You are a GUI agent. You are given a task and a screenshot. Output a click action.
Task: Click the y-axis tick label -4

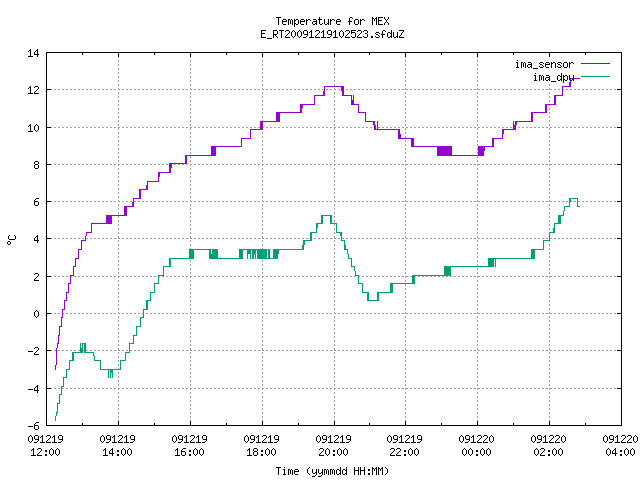(x=33, y=389)
